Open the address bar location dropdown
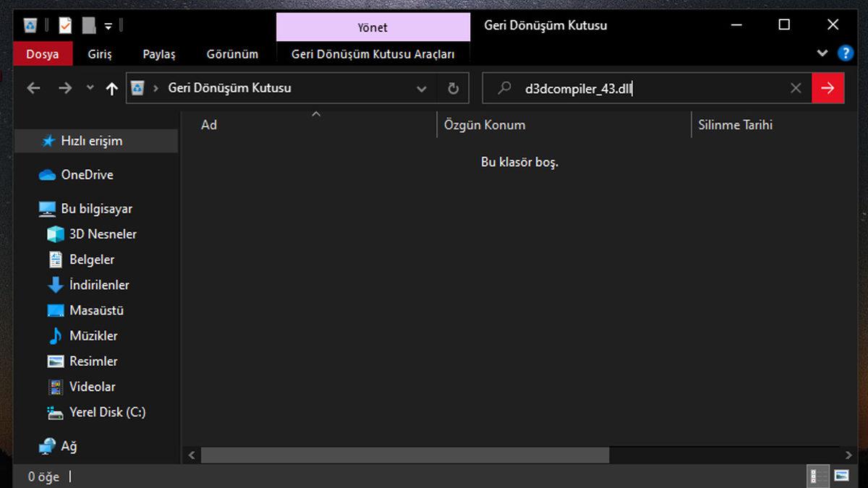868x488 pixels. pyautogui.click(x=422, y=87)
